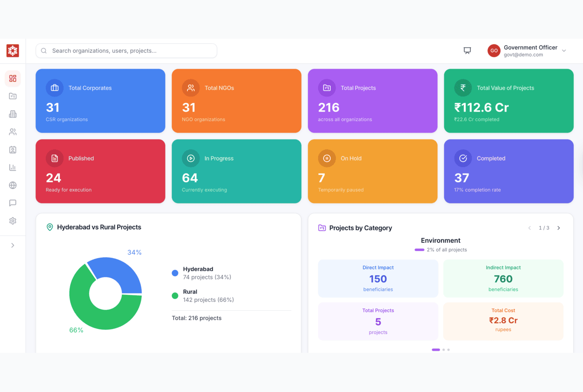Click the red CSR logo at top left
Screen dimensions: 583x392
13,50
